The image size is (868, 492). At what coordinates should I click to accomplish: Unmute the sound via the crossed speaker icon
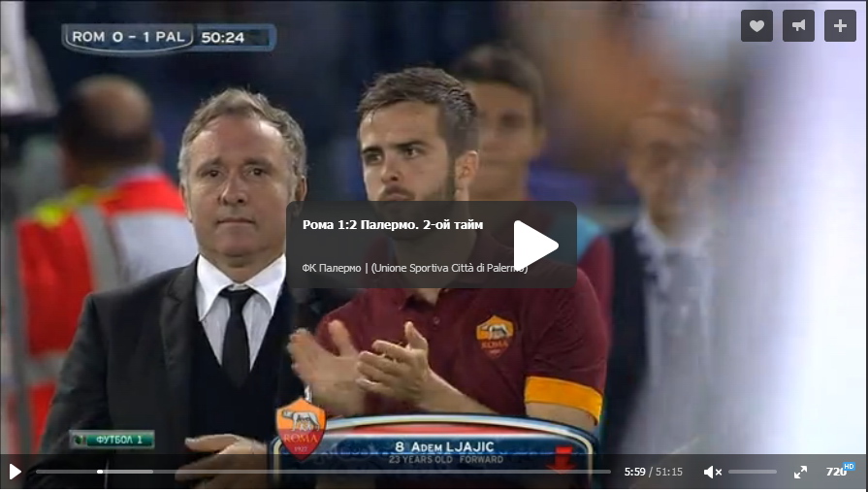point(712,472)
